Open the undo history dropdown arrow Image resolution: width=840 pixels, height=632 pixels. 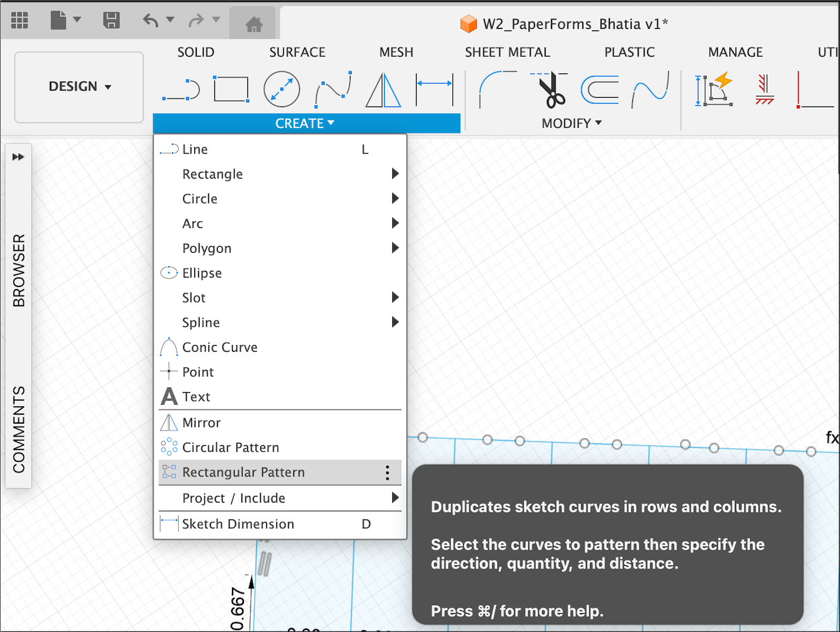170,20
